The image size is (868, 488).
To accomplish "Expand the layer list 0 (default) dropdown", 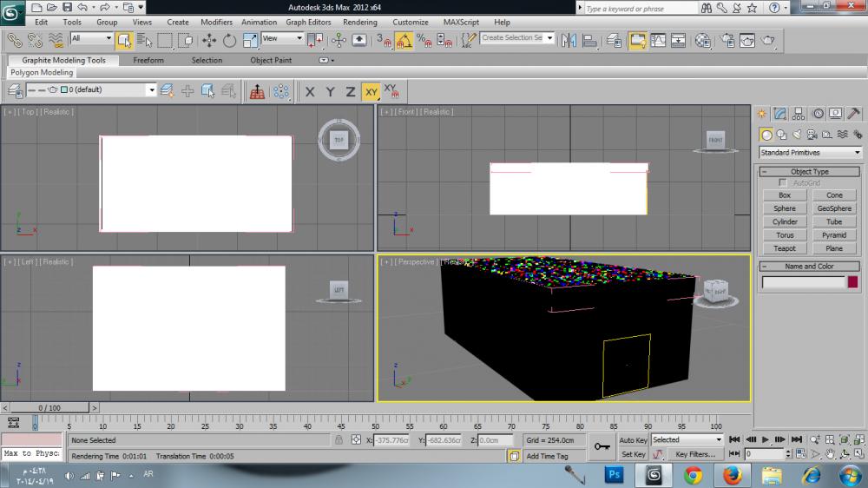I will (152, 89).
